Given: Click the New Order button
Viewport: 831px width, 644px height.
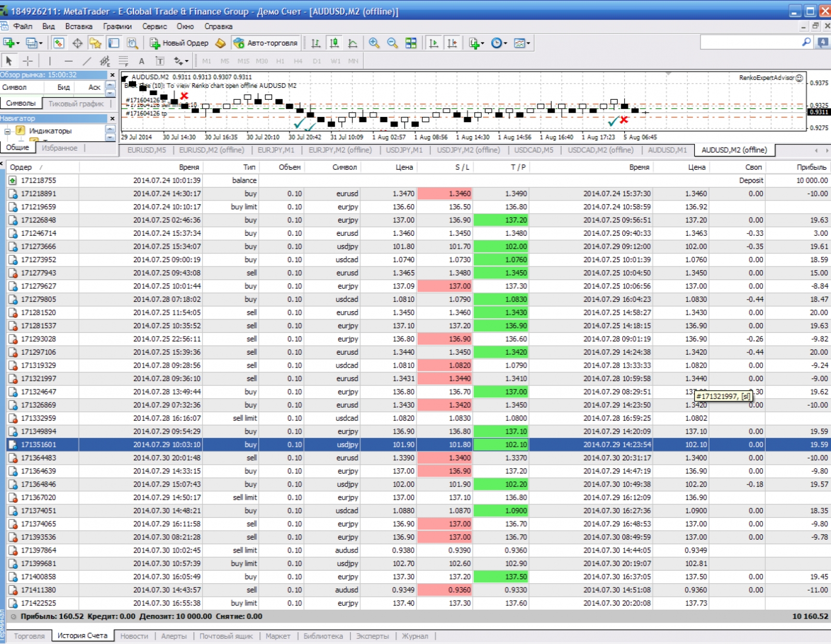Looking at the screenshot, I should [x=179, y=43].
